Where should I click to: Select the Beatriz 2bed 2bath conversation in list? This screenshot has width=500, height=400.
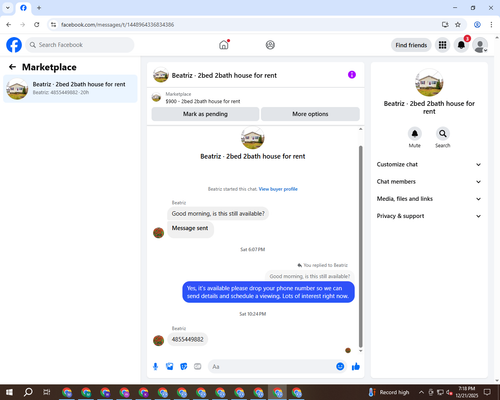pyautogui.click(x=70, y=89)
